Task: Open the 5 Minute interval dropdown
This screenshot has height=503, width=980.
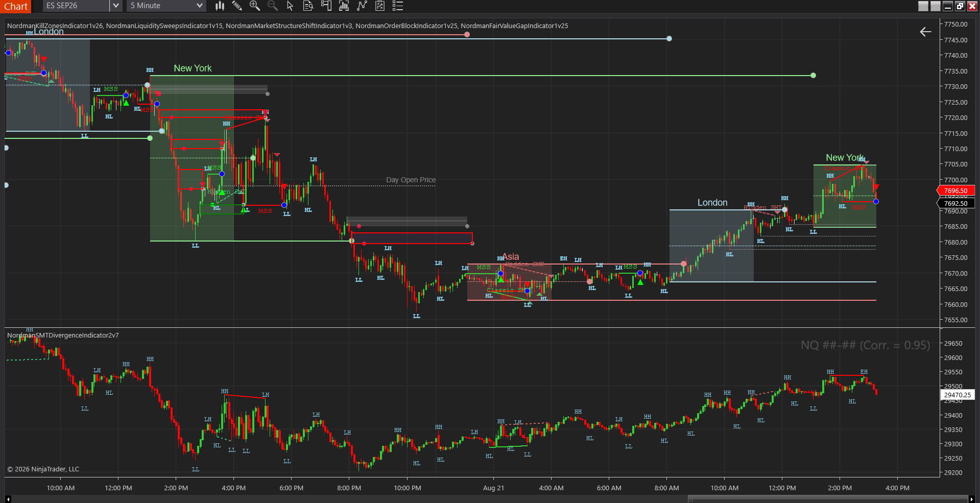Action: (x=166, y=6)
